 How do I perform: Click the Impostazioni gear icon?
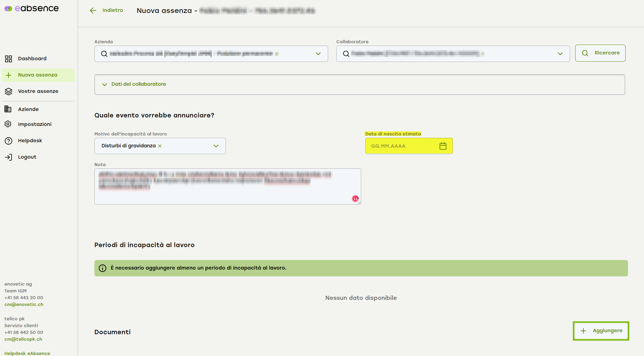coord(9,124)
